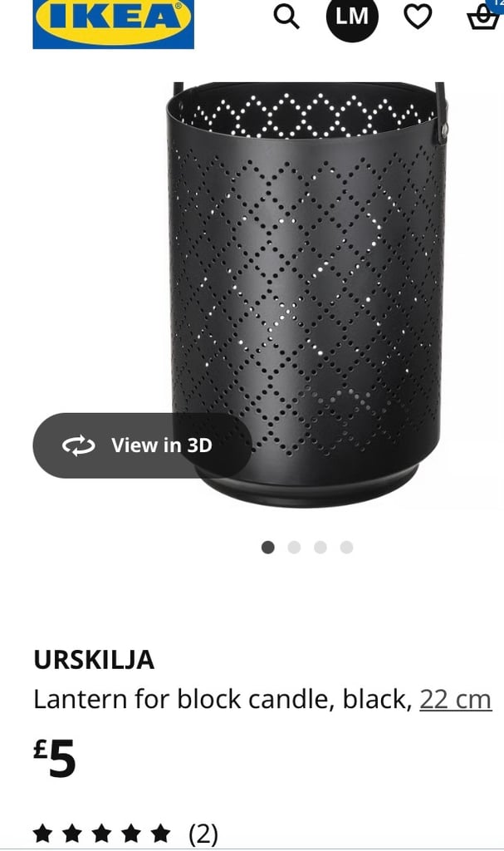Open the five-star rating reviews
504x851 pixels.
[x=101, y=833]
